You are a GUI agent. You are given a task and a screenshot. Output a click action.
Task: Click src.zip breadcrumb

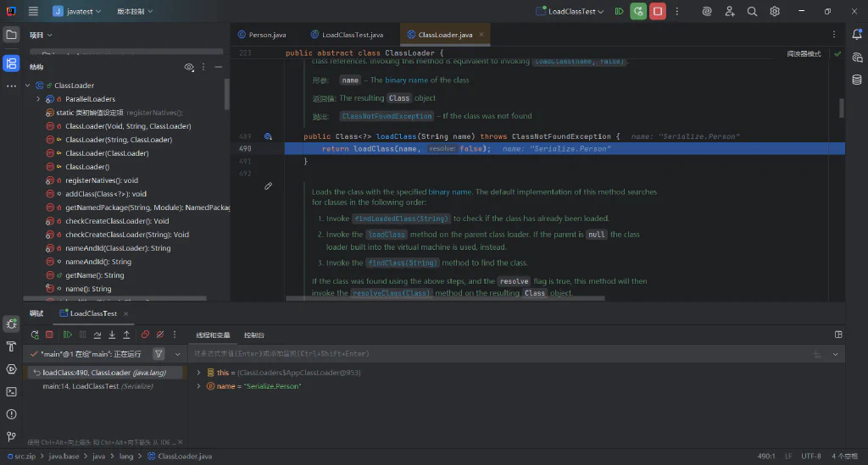pyautogui.click(x=21, y=457)
